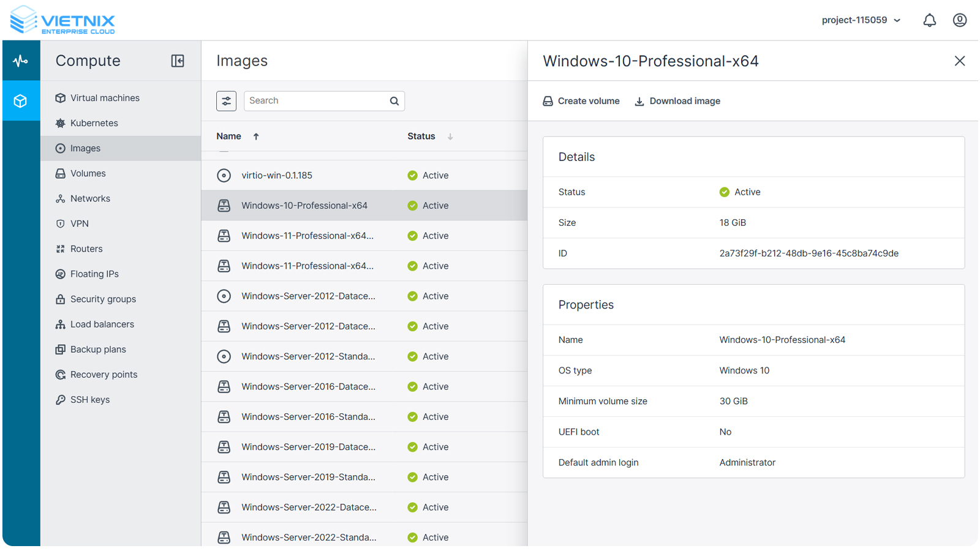Viewport: 980px width, 551px height.
Task: Expand the project-115059 dropdown
Action: pyautogui.click(x=861, y=20)
